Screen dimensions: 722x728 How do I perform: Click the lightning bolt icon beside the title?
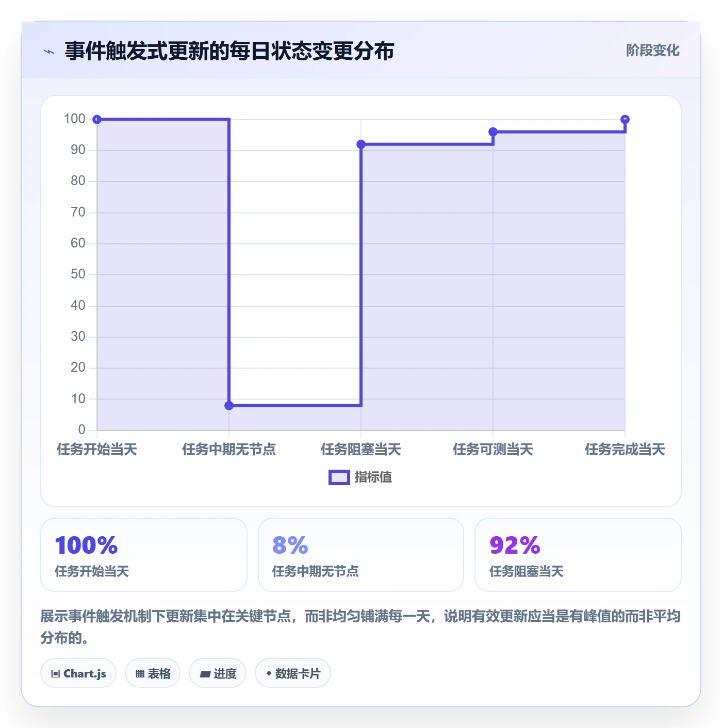49,52
